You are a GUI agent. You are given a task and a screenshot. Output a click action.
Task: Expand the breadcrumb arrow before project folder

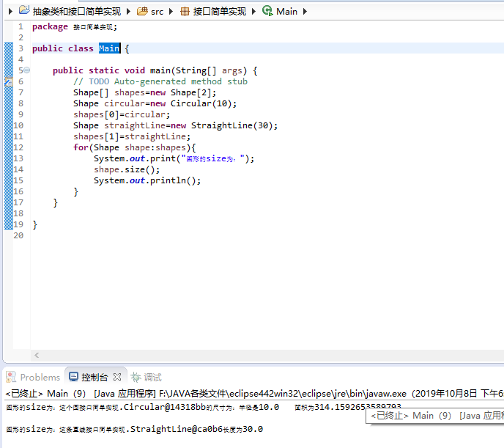coord(10,12)
